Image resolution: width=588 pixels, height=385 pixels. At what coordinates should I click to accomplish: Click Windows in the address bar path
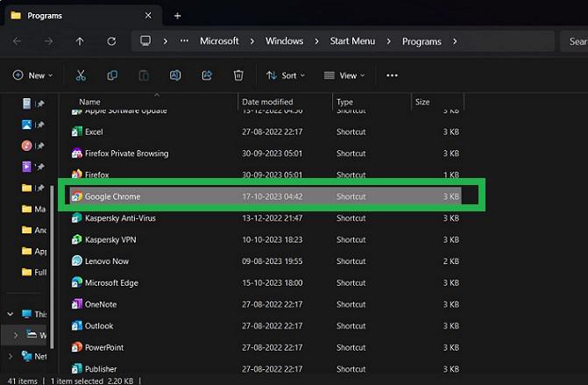[284, 41]
